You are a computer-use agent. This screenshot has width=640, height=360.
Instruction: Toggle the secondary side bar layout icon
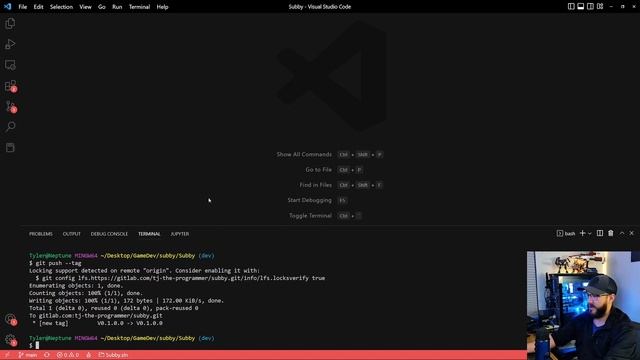point(590,7)
